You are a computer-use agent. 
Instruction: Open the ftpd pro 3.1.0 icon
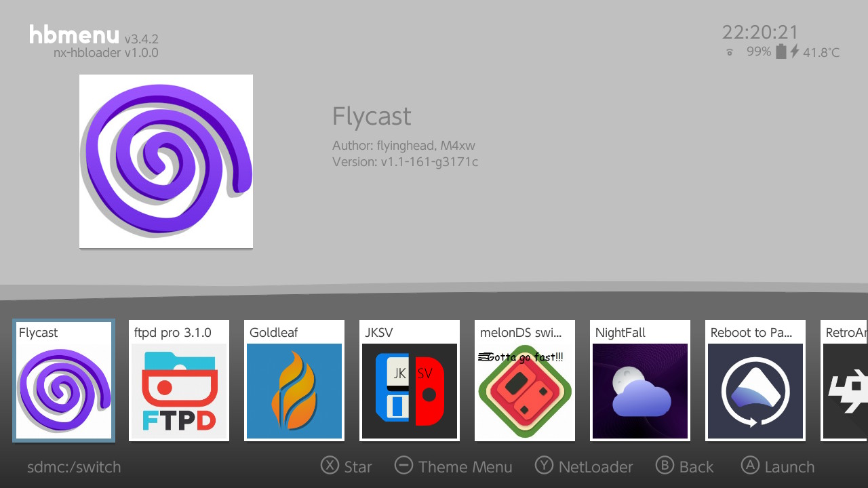point(178,390)
